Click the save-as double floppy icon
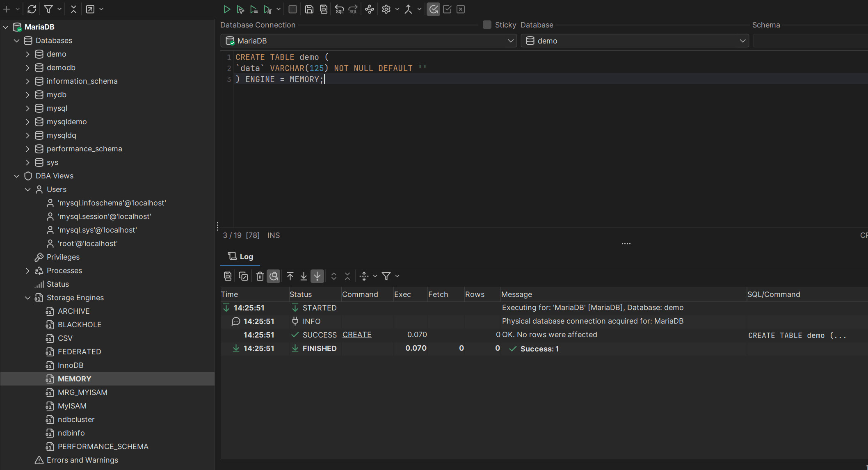868x470 pixels. (x=324, y=9)
